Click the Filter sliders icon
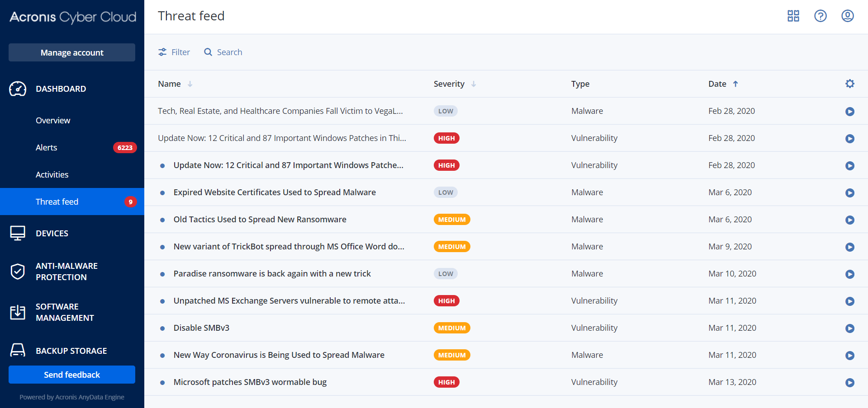Viewport: 868px width, 408px height. tap(162, 52)
